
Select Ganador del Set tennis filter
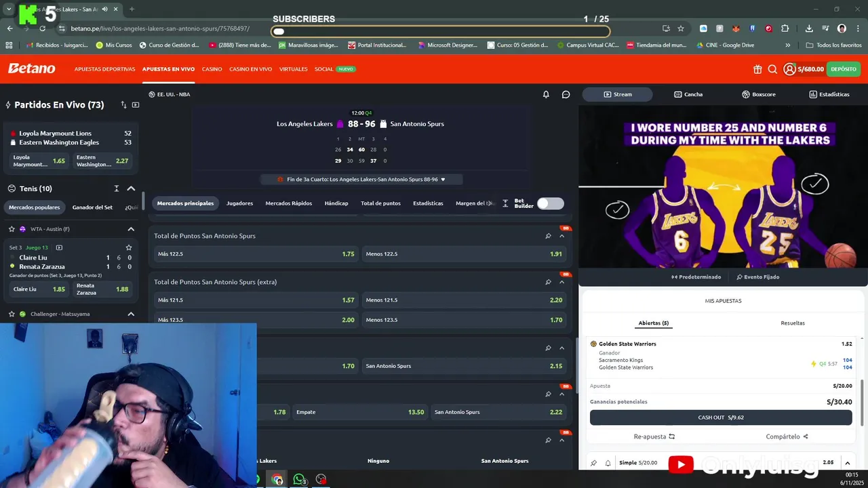pyautogui.click(x=92, y=207)
